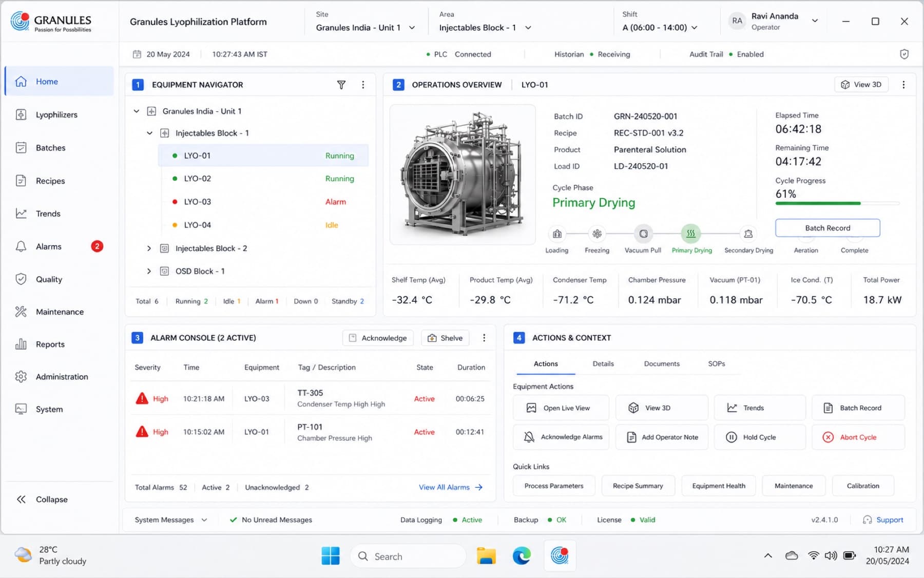
Task: Open the Reports sidebar page
Action: 59,344
